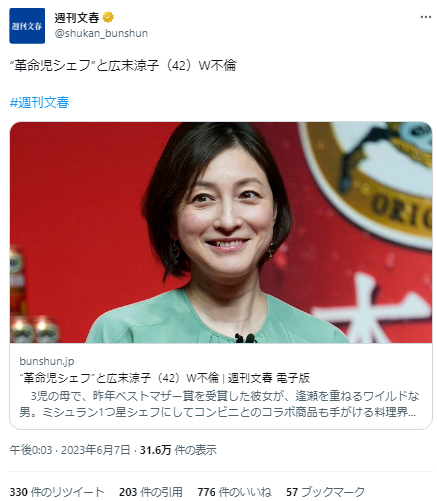
Task: Show the 203 件の引用 list
Action: tap(151, 492)
